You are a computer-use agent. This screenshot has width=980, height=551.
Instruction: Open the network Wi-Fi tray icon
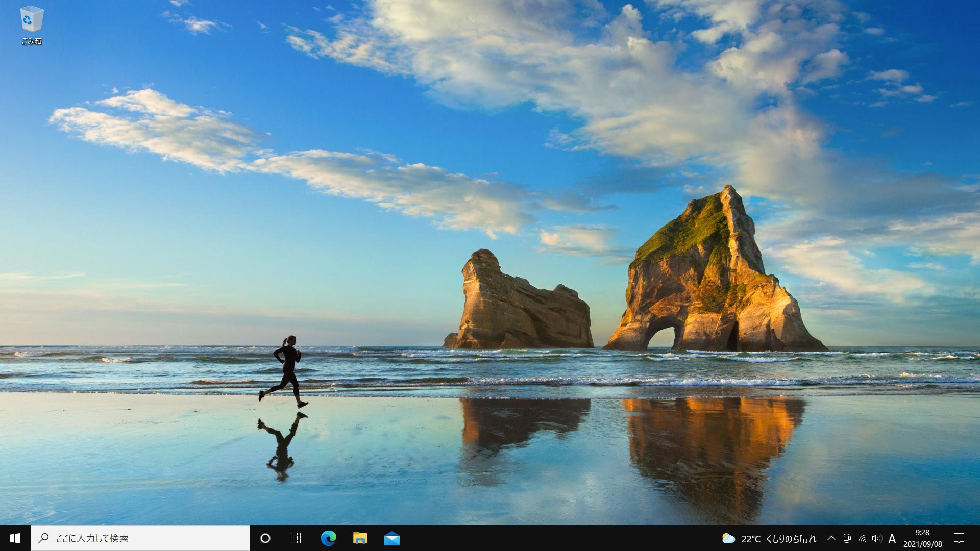tap(862, 538)
